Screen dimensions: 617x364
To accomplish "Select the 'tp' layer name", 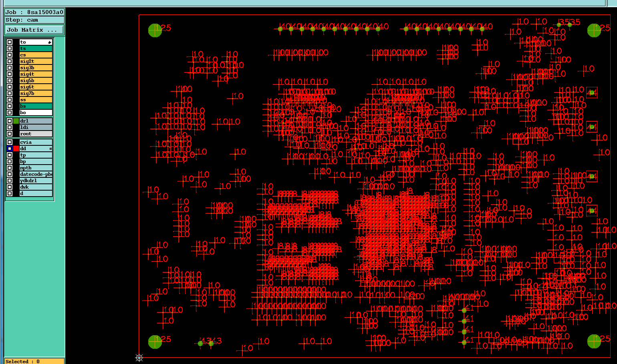I will click(36, 155).
